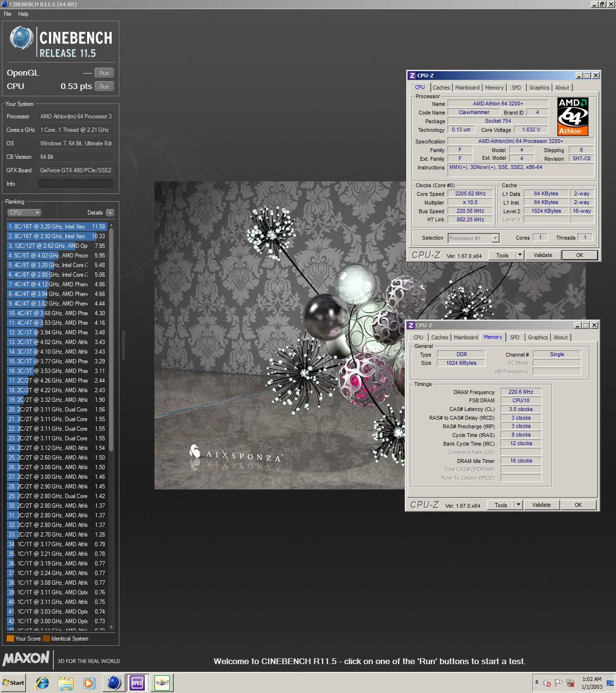Switch to CPU tab in lower CPU-Z window
616x693 pixels.
[x=418, y=337]
